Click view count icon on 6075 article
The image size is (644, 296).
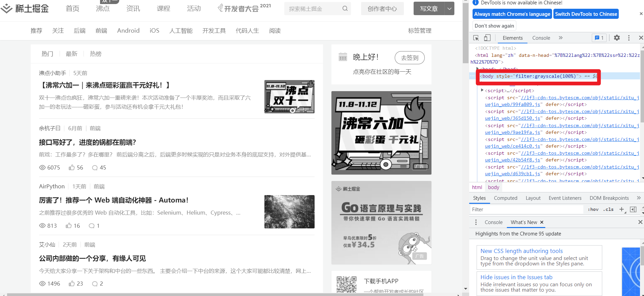pos(42,168)
